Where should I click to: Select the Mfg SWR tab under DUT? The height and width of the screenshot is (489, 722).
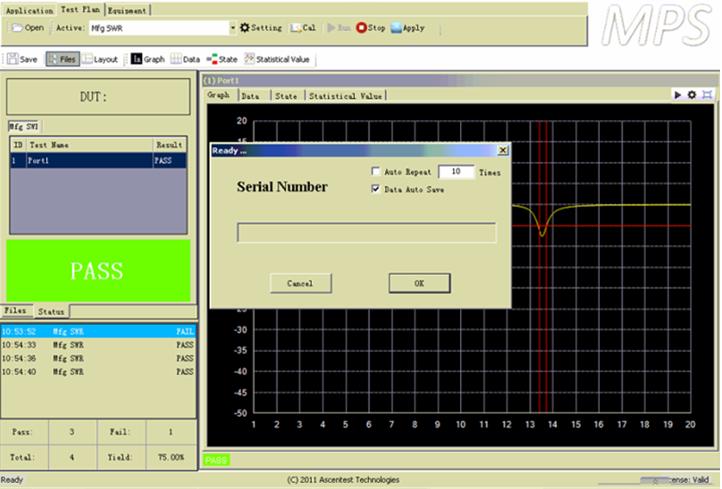pyautogui.click(x=23, y=126)
